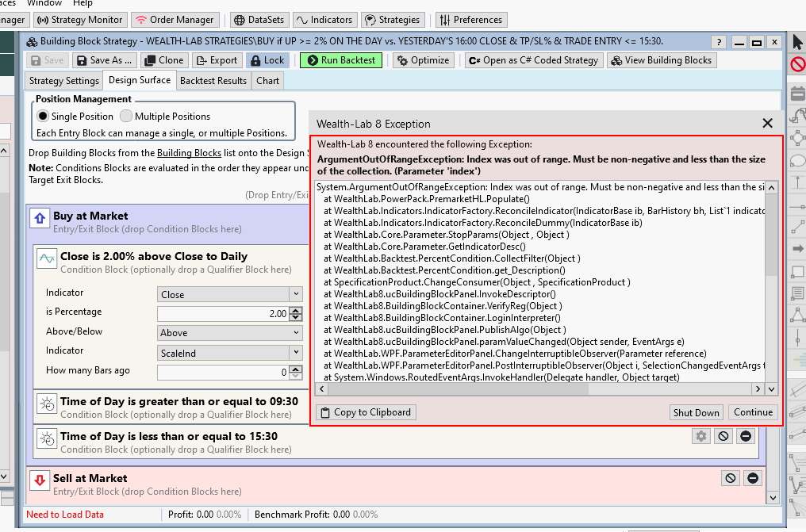Screen dimensions: 806x532
Task: Click the Need to Load Data status text
Action: (65, 515)
